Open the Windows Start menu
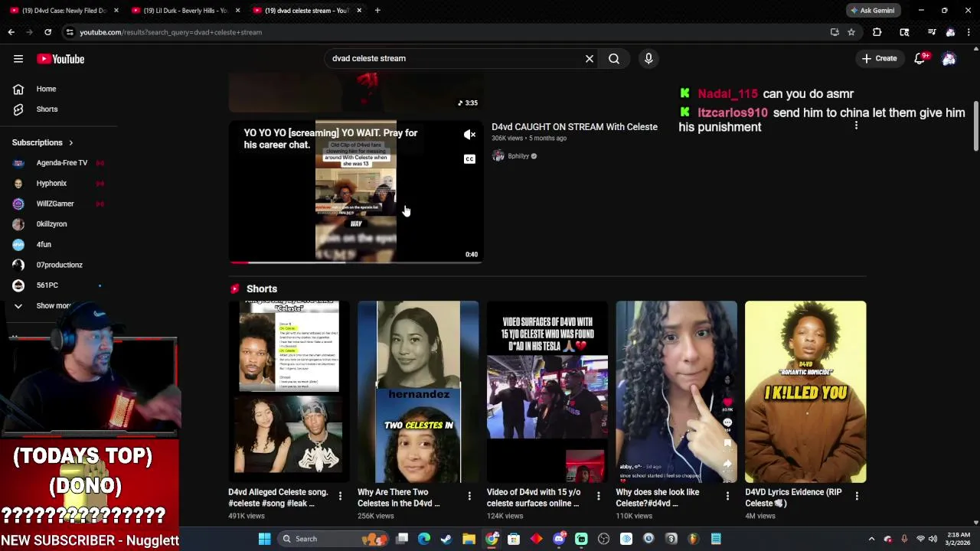The width and height of the screenshot is (980, 551). (264, 539)
